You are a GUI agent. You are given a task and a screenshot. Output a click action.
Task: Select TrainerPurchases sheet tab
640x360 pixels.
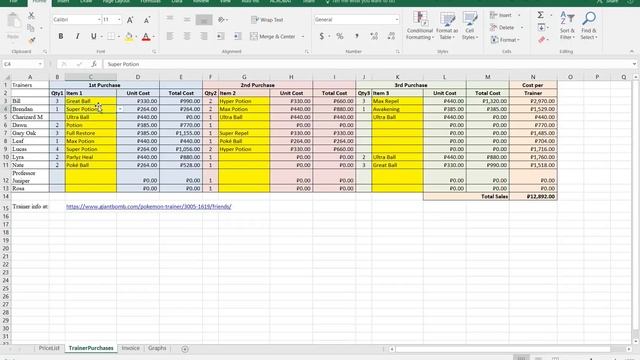click(91, 348)
